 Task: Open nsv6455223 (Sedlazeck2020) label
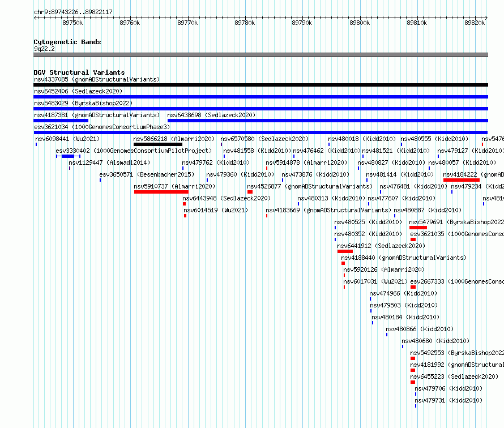tap(455, 376)
